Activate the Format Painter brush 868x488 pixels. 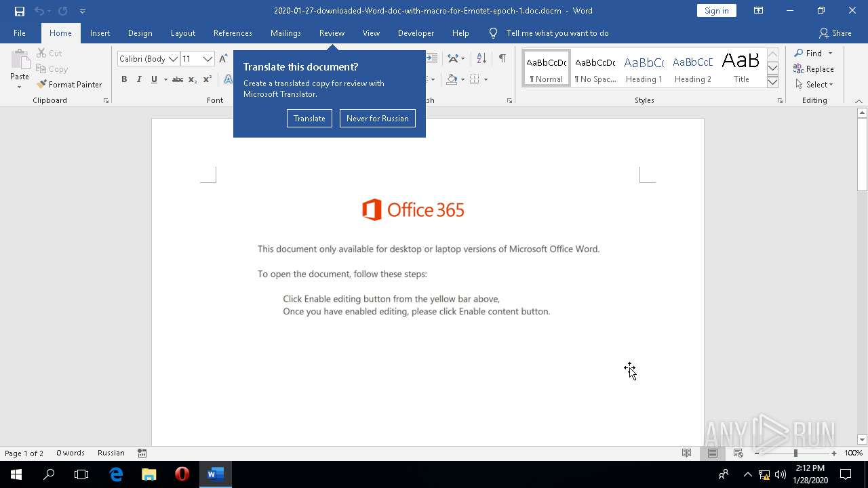(69, 85)
